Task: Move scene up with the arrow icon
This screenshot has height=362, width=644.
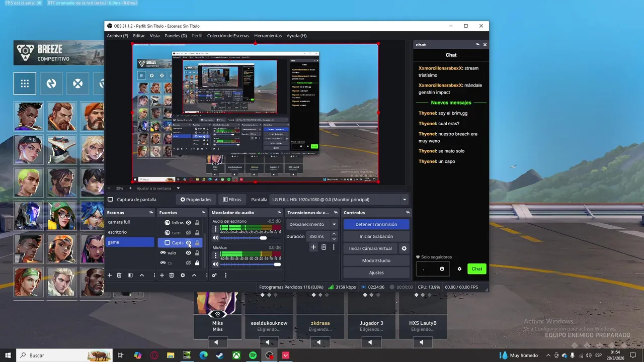Action: [x=142, y=275]
